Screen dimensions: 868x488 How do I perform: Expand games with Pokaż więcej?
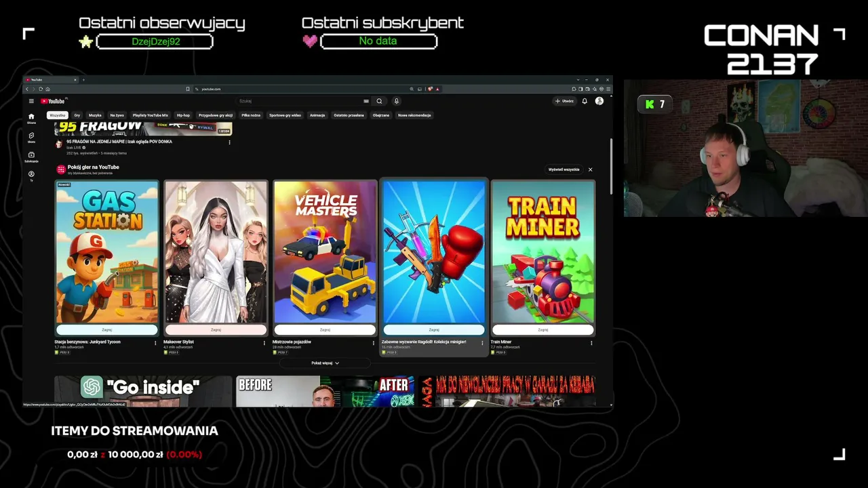tap(325, 363)
